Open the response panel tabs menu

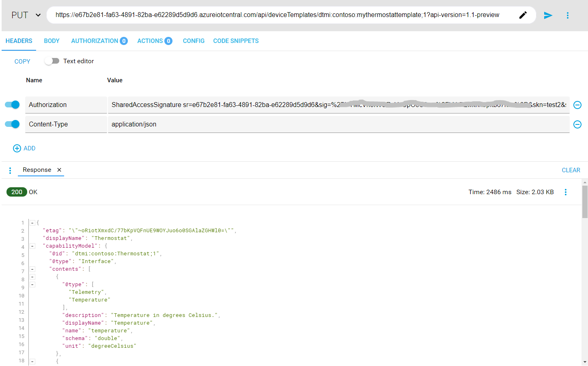click(10, 171)
